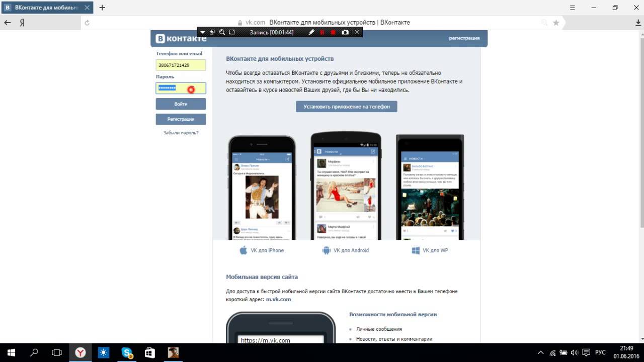This screenshot has height=362, width=644.
Task: Click the Windows Phone screenshot image
Action: (x=430, y=187)
